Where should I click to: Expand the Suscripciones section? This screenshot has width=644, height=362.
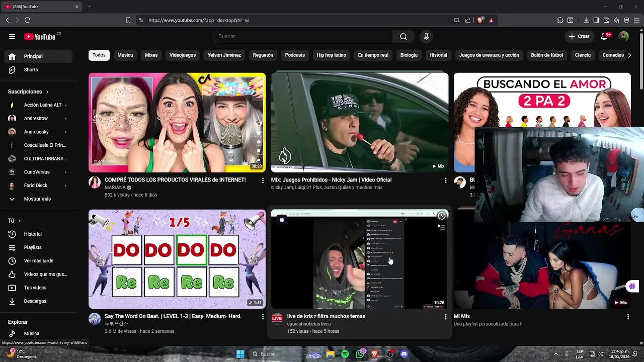(x=29, y=92)
